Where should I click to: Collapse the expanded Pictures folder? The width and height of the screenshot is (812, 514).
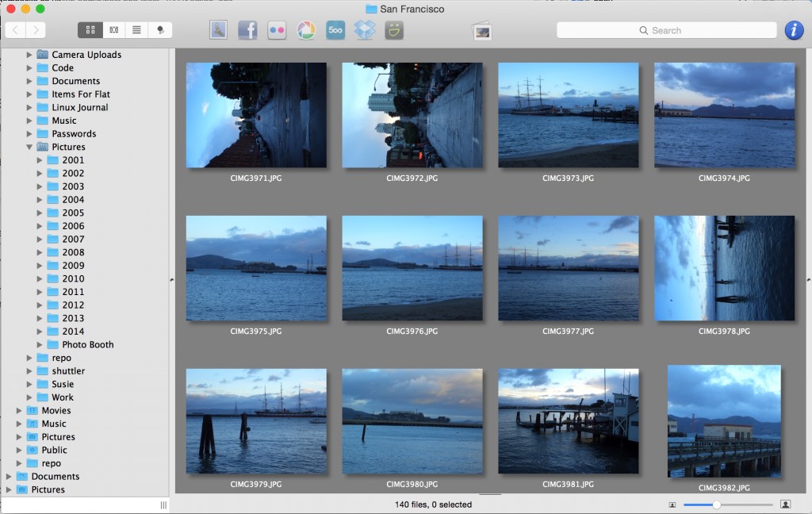tap(29, 147)
